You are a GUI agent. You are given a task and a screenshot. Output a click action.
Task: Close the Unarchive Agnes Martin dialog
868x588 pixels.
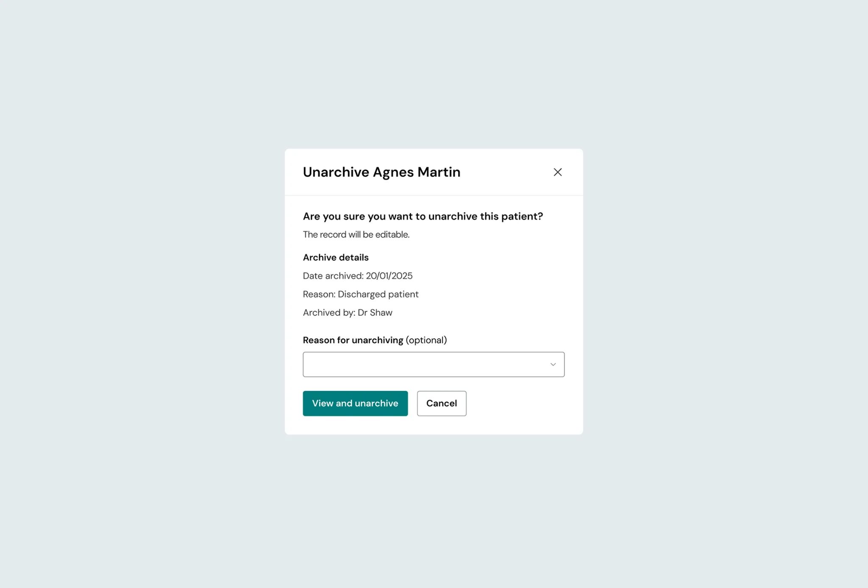pos(557,172)
